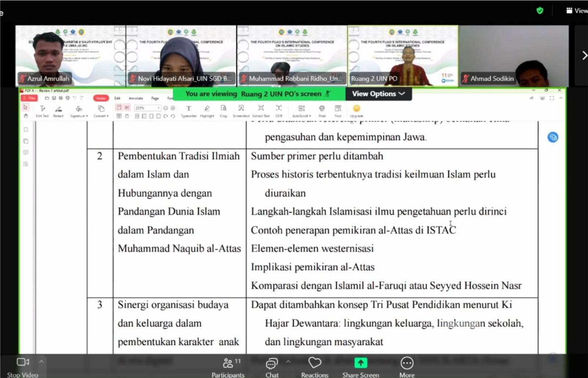Screen dimensions: 588x378
Task: Take a screenshot with the Screenshot tool
Action: coord(241,110)
